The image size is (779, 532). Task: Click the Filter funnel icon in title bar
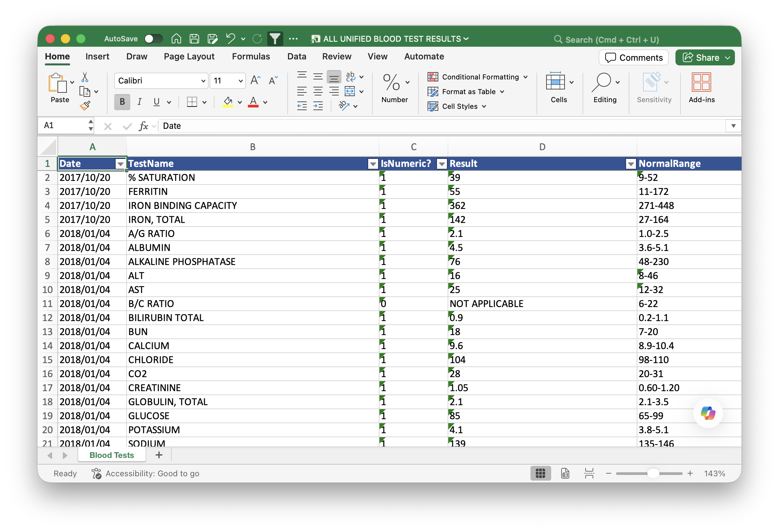[275, 39]
